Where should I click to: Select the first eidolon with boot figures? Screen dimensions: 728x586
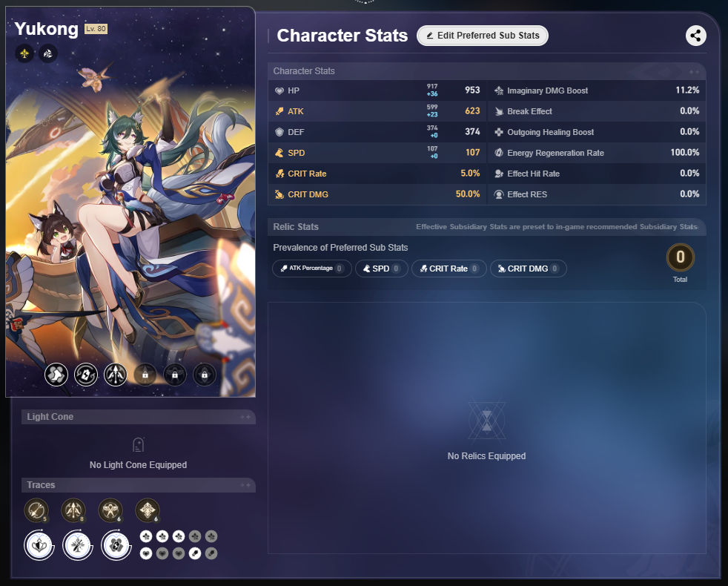56,375
